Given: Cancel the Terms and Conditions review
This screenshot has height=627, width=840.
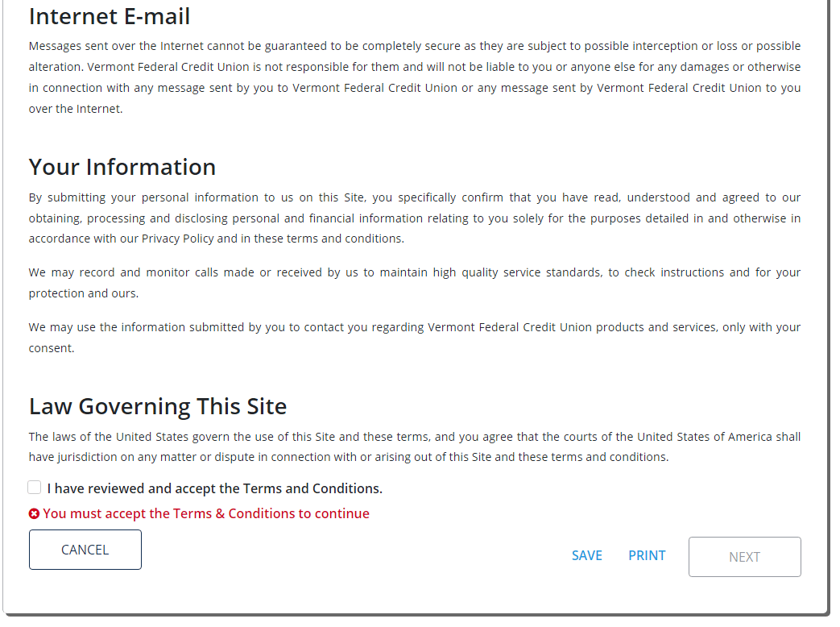Looking at the screenshot, I should (x=85, y=549).
